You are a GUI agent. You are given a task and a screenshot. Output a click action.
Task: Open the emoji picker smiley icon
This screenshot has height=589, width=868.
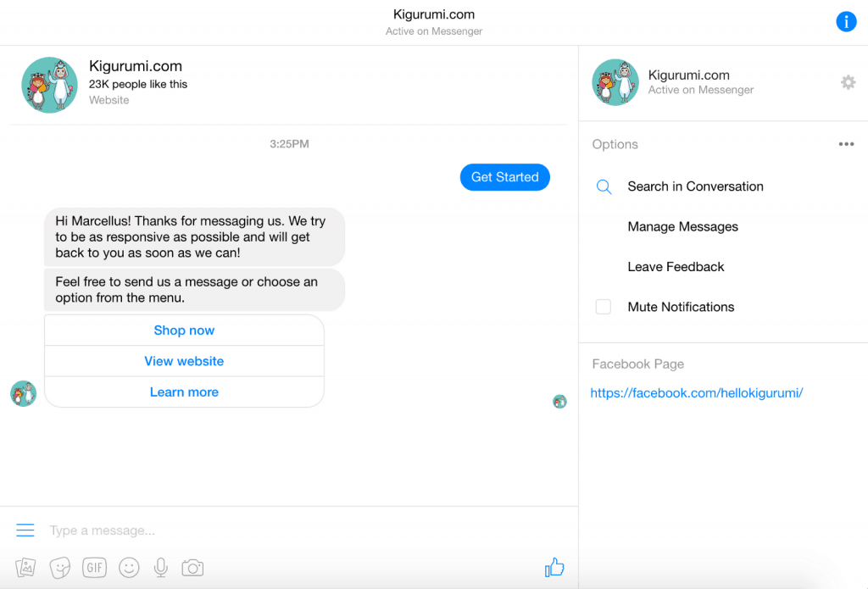(129, 568)
